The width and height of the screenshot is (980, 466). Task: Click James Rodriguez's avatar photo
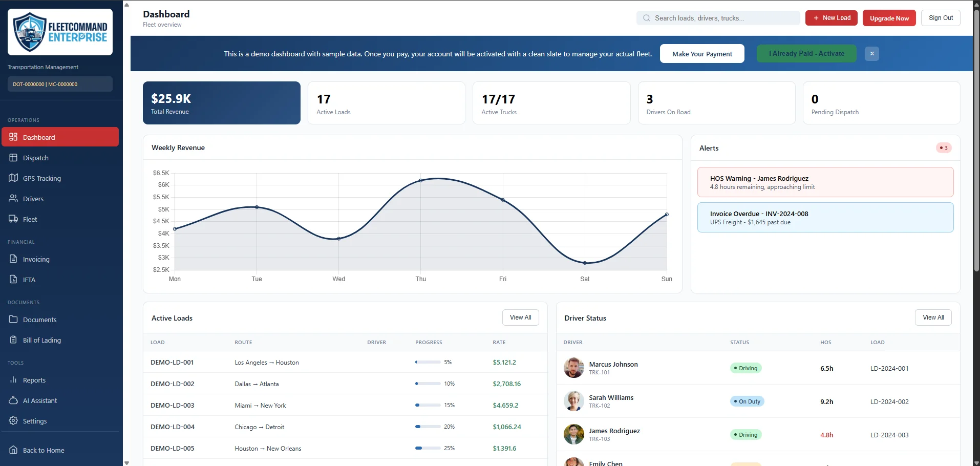(x=573, y=434)
